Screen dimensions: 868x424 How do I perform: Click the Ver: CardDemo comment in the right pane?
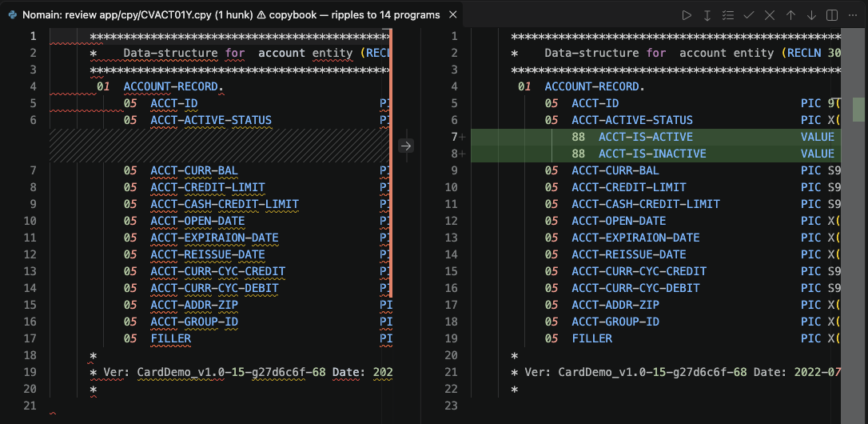coord(675,373)
